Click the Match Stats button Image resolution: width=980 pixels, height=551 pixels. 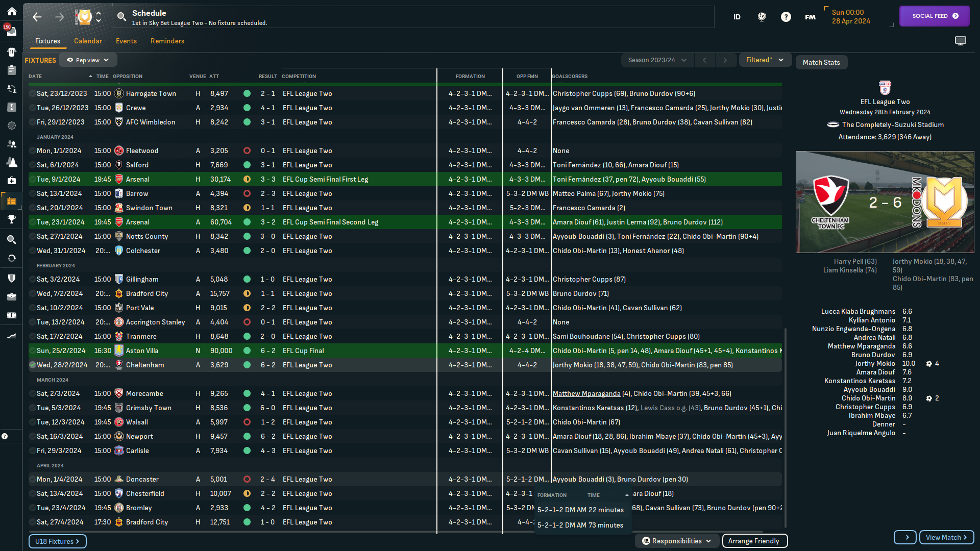coord(821,62)
